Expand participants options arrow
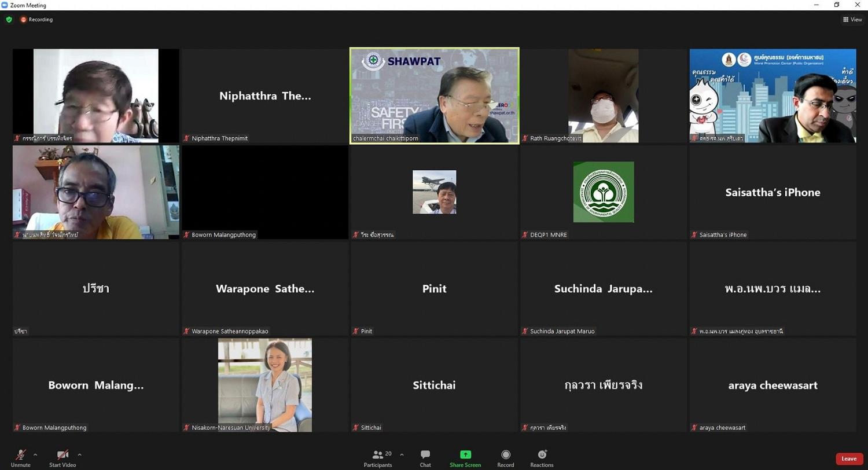This screenshot has height=470, width=868. tap(402, 454)
